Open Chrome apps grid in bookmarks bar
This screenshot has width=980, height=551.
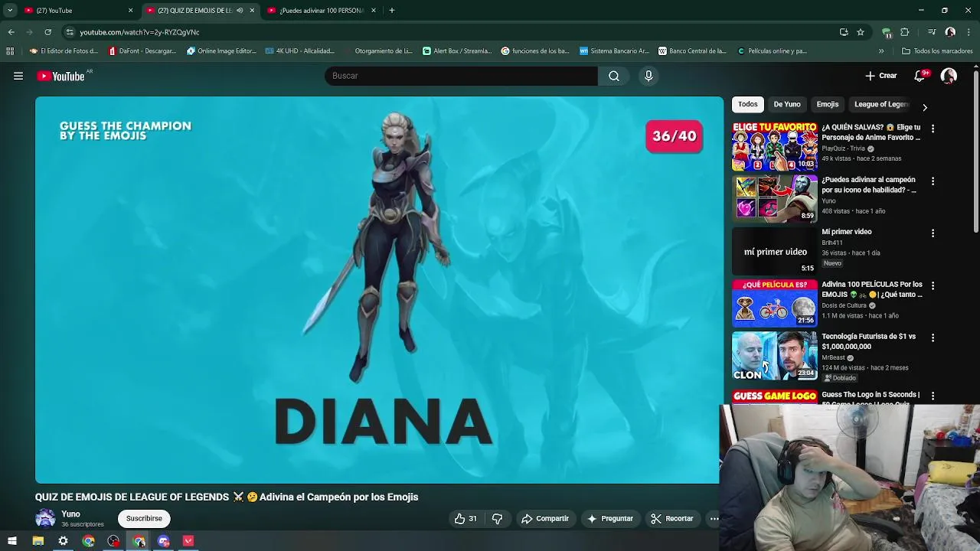[x=10, y=51]
